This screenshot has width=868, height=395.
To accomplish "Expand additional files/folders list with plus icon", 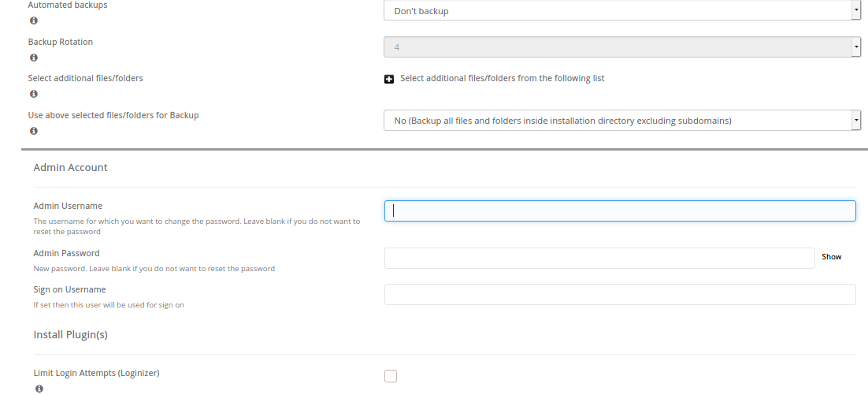I will (389, 79).
